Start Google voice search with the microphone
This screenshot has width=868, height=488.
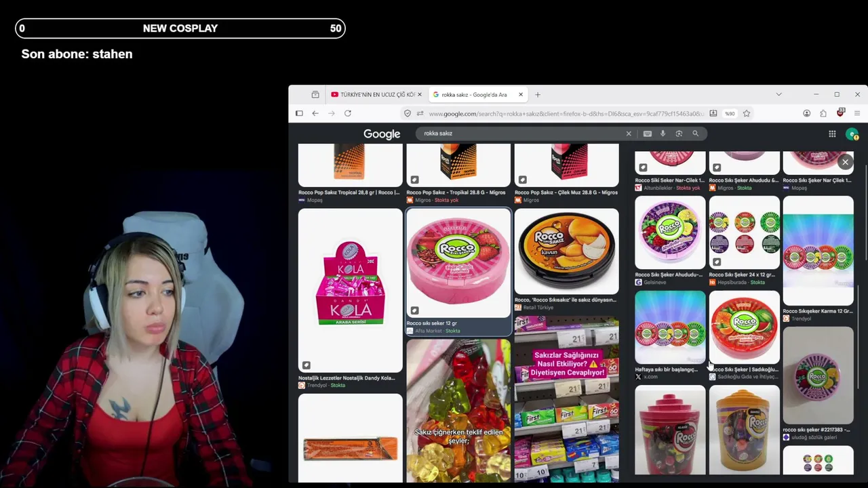coord(663,134)
